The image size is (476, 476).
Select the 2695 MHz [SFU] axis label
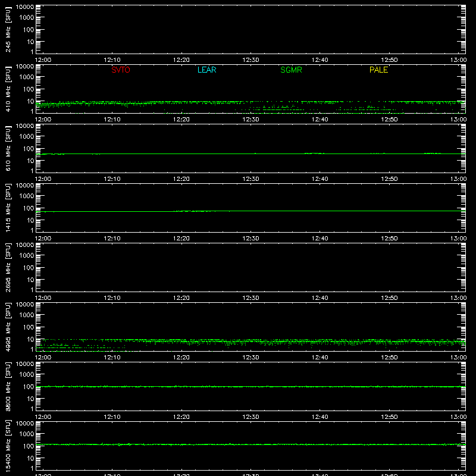(8, 267)
